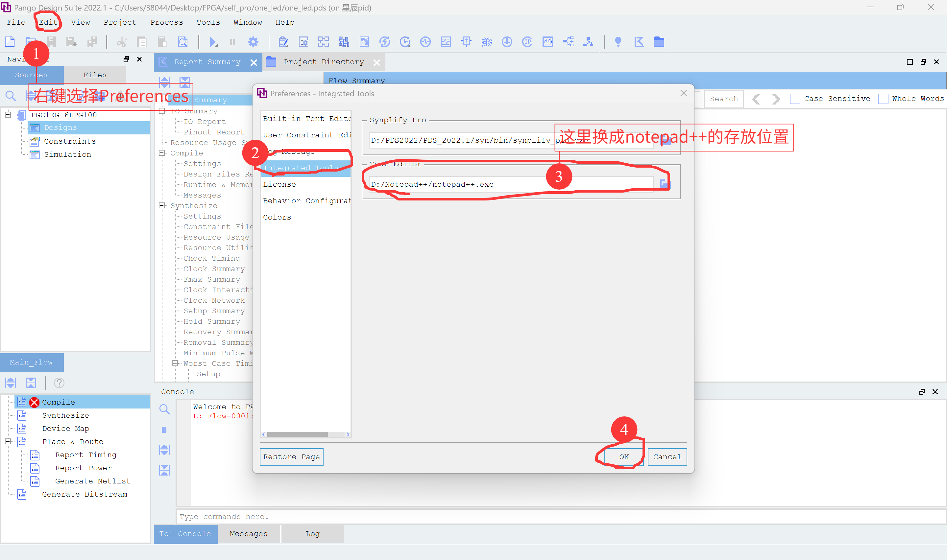This screenshot has height=560, width=947.
Task: Collapse the Synthesize report section
Action: click(x=162, y=206)
